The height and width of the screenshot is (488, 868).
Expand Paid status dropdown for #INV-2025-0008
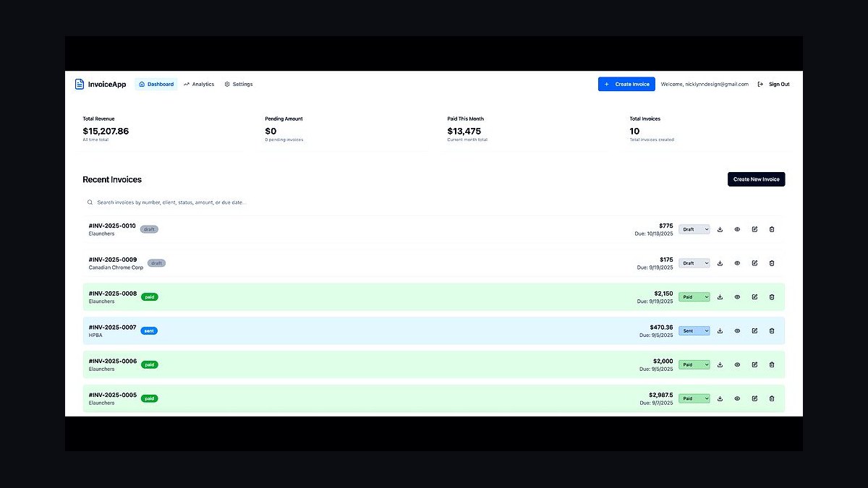point(694,297)
